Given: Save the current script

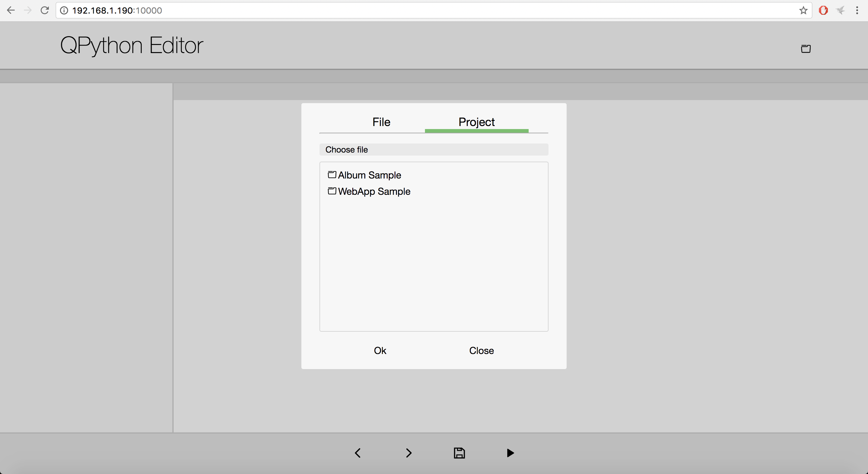Looking at the screenshot, I should click(x=459, y=453).
